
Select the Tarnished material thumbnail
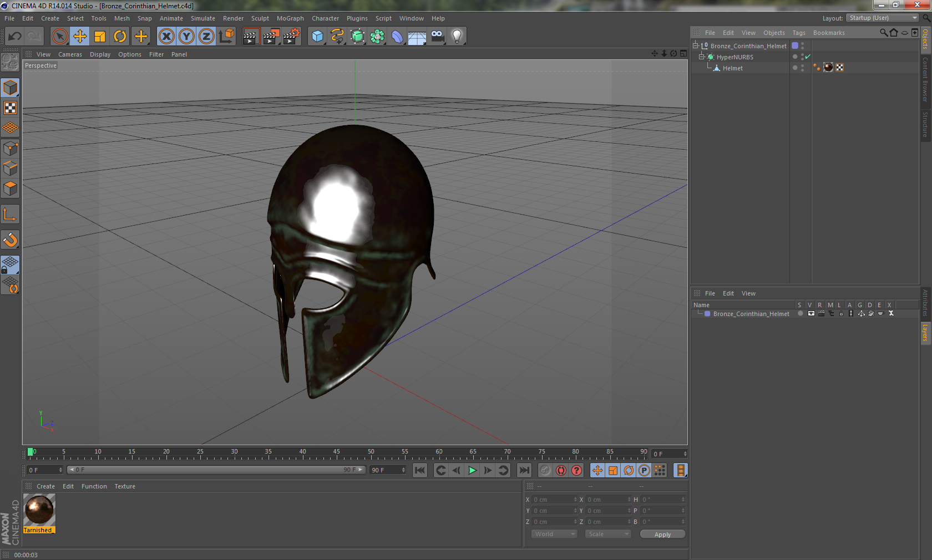pyautogui.click(x=39, y=510)
